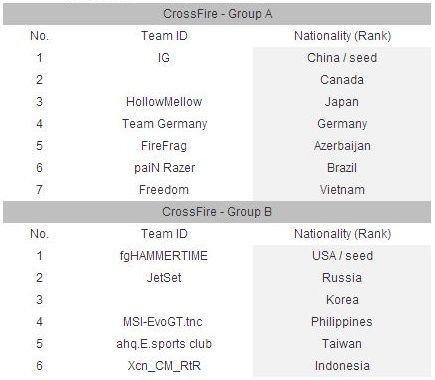Select fgHAMMERTIME in Group B
Viewport: 435px width, 380px height.
click(164, 256)
